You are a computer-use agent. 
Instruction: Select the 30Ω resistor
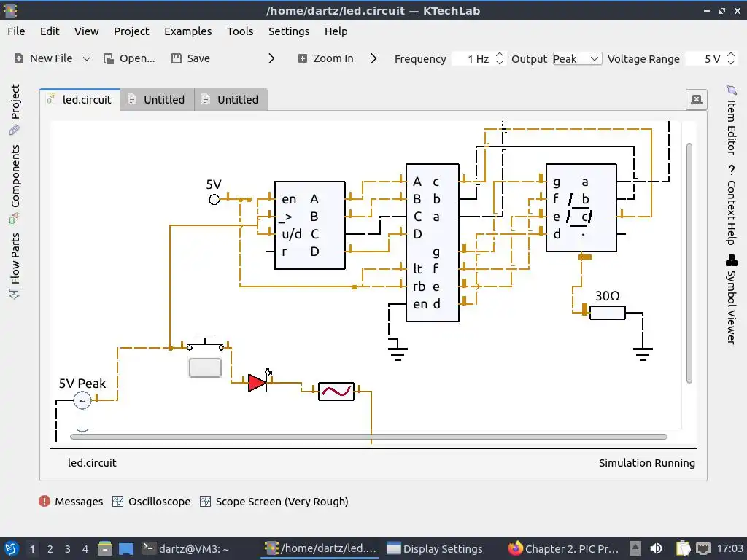point(608,313)
